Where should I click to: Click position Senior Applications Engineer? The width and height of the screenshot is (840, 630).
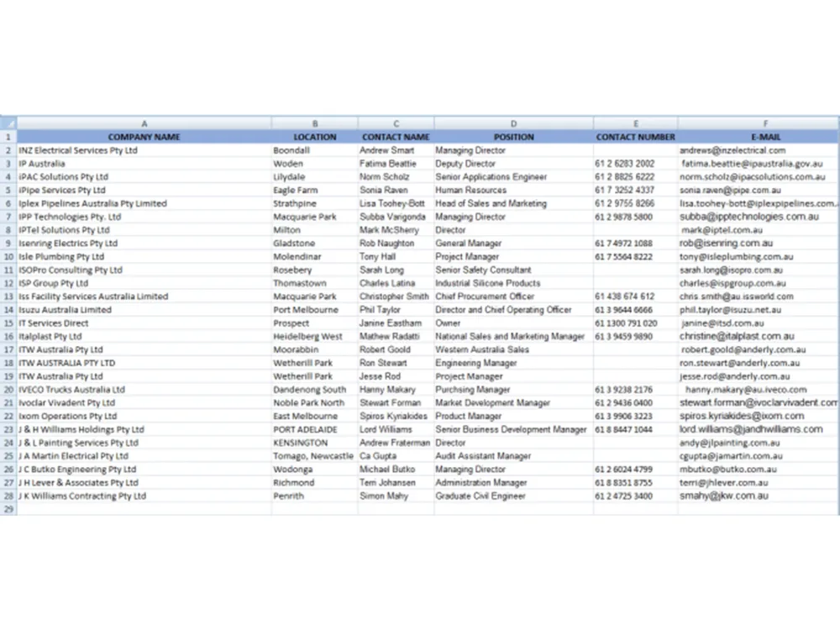pos(514,176)
